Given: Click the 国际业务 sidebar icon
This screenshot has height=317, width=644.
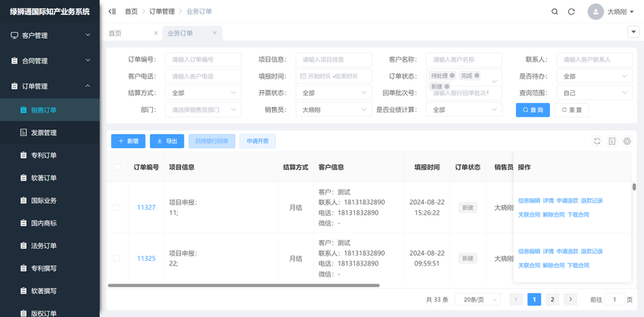Looking at the screenshot, I should point(23,200).
